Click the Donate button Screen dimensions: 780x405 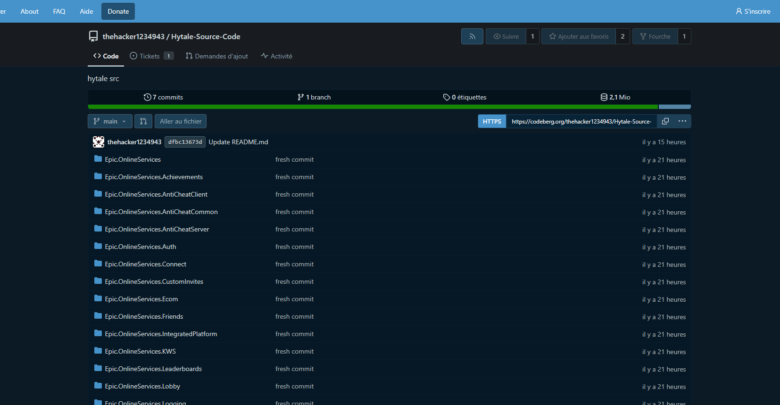tap(118, 11)
